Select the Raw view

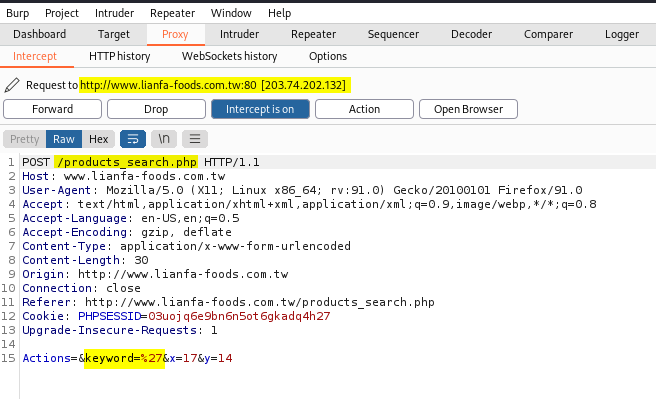click(64, 139)
